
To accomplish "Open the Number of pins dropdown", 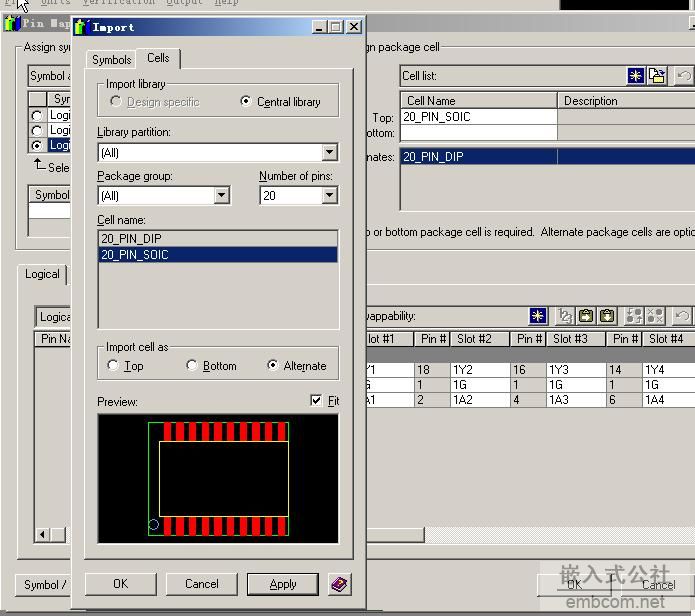I will tap(329, 195).
